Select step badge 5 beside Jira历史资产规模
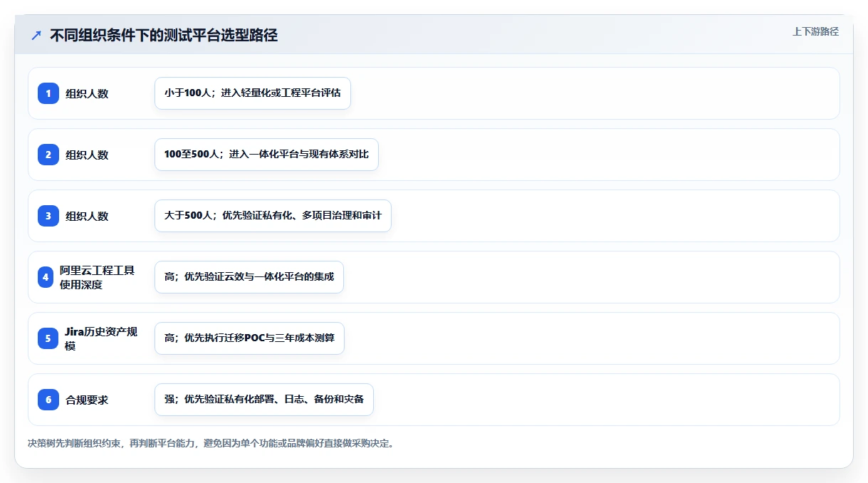This screenshot has height=483, width=868. (48, 338)
